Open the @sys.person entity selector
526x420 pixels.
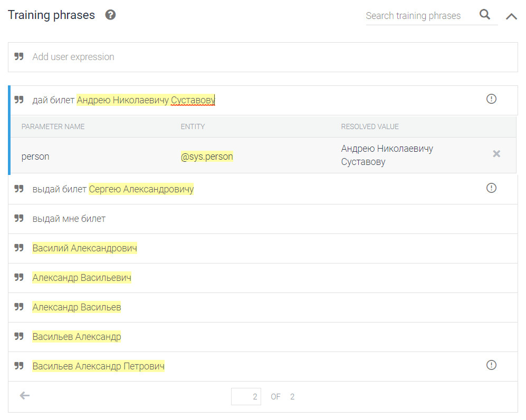point(207,157)
